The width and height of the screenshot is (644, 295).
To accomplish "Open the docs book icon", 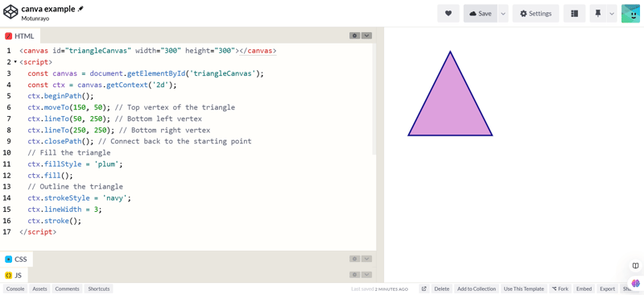I will coord(635,265).
